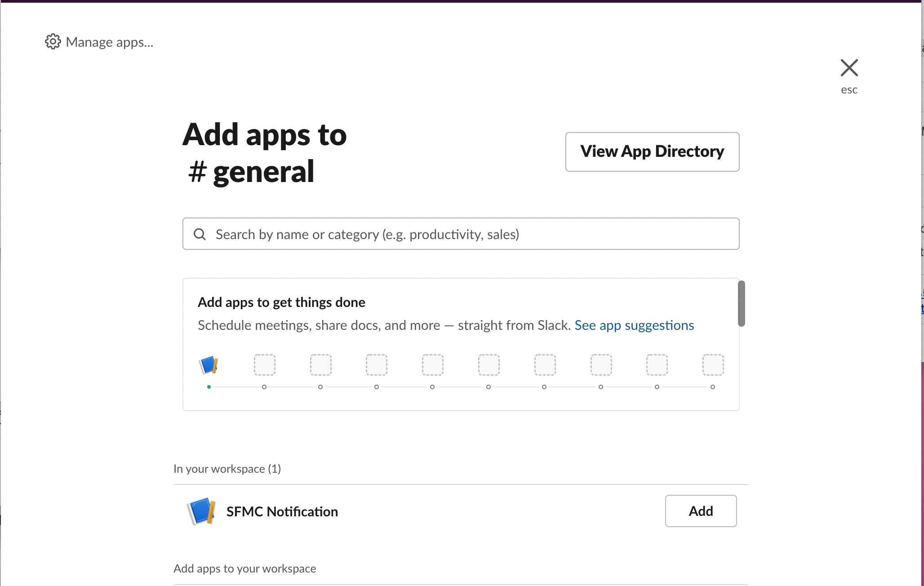Click the scrollbar thumb of the app list
This screenshot has width=924, height=586.
click(742, 303)
